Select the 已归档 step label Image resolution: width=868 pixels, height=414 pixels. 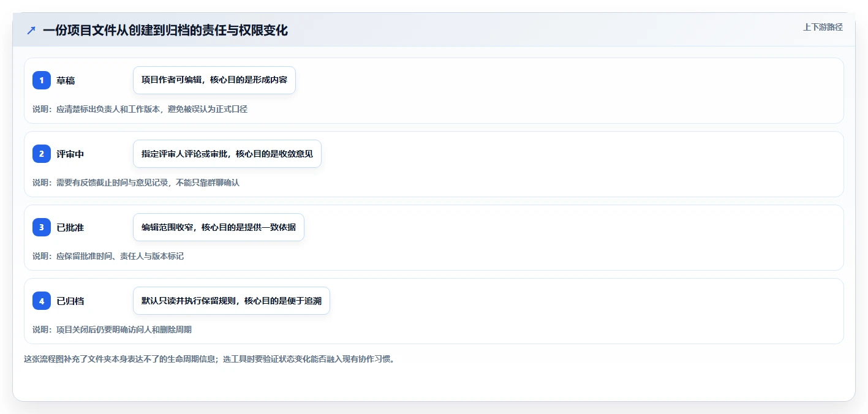70,301
